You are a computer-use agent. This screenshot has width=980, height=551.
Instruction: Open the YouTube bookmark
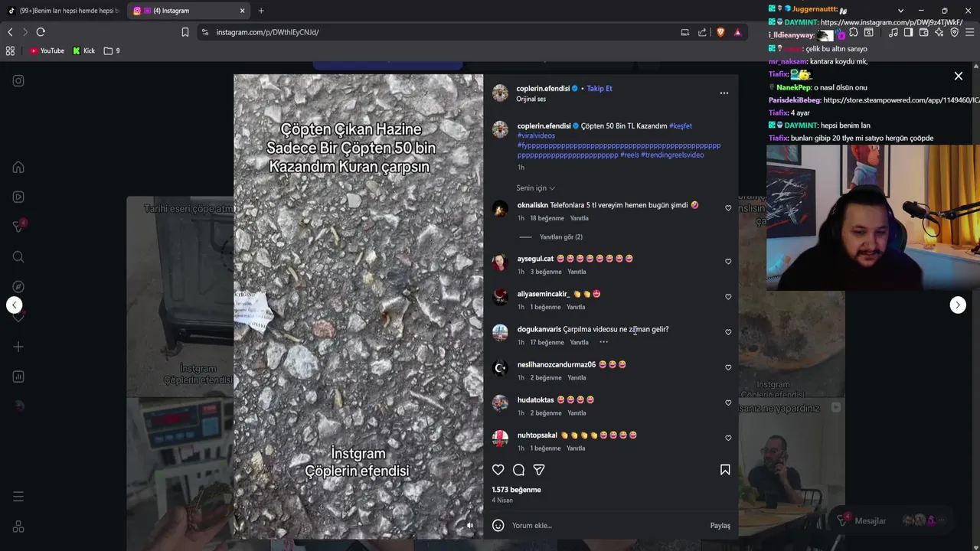coord(47,51)
